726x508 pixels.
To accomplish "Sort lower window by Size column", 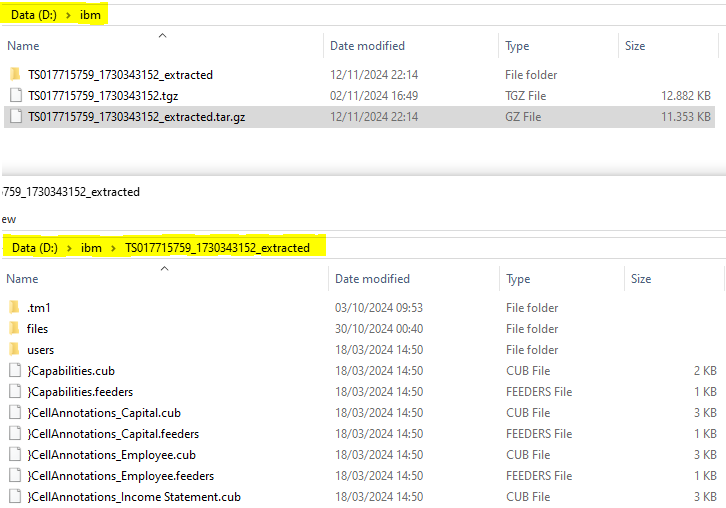I will pos(641,279).
